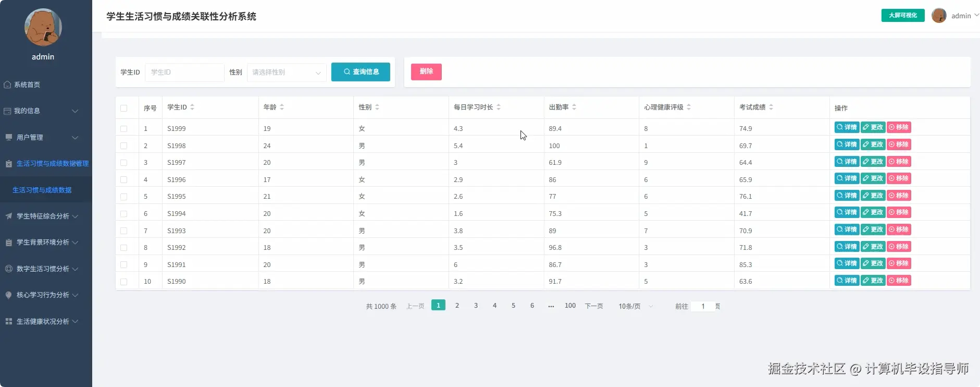Click the 前往 page number input

pos(703,306)
